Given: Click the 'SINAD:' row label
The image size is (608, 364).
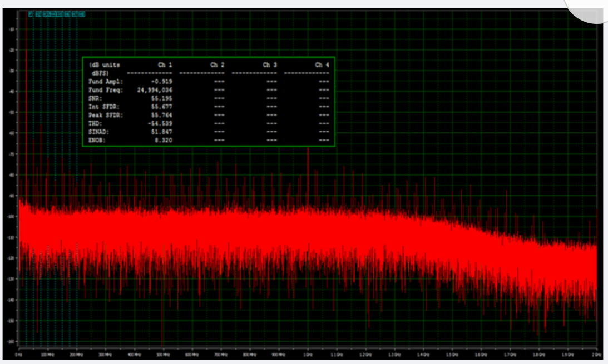Looking at the screenshot, I should coord(98,132).
